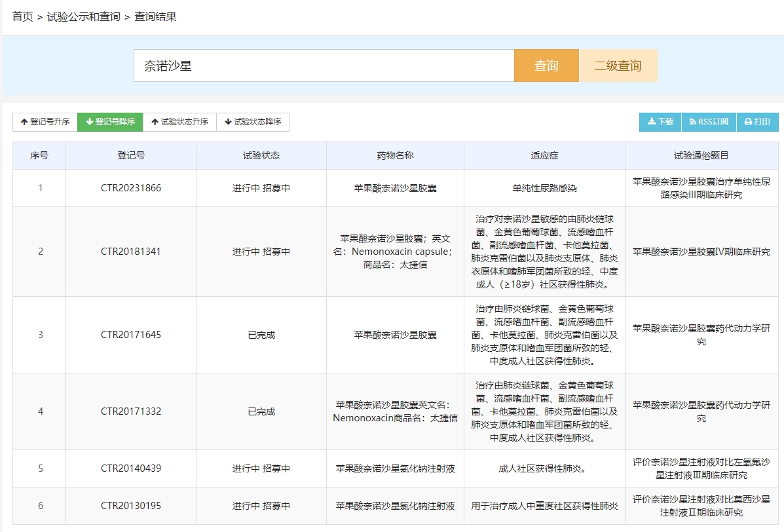Click drug name 苹果酸奈诺沙星胶囊 in row 1
The width and height of the screenshot is (784, 532).
395,188
